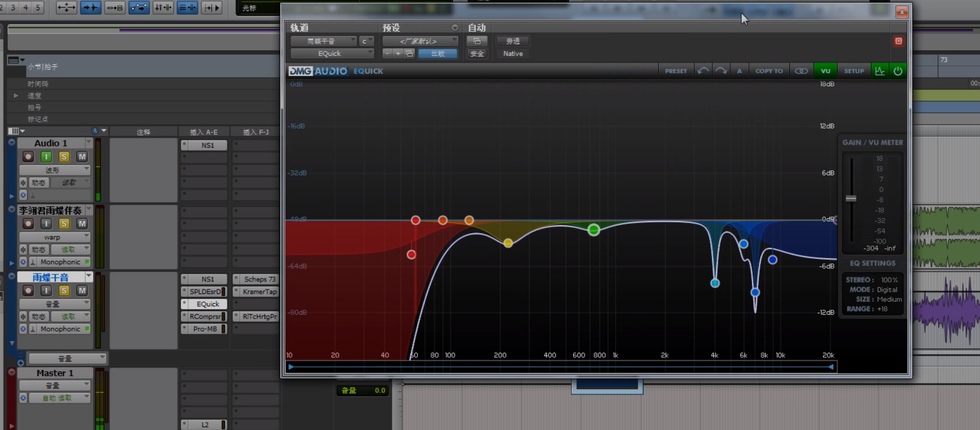The width and height of the screenshot is (980, 430).
Task: Click the 旁通 bypass button
Action: pos(512,41)
